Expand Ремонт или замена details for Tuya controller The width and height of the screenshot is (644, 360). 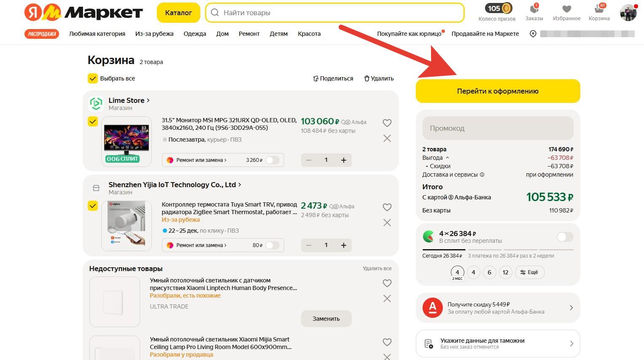pos(202,245)
